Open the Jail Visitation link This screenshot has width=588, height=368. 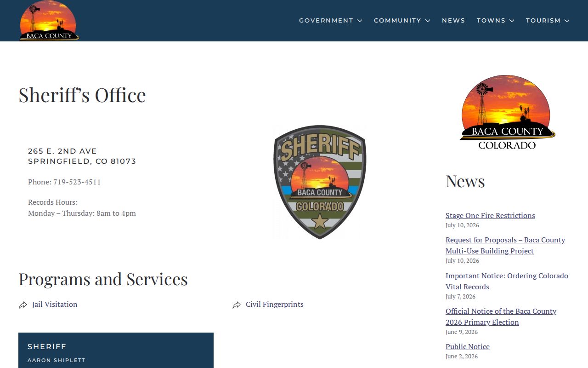(x=55, y=305)
